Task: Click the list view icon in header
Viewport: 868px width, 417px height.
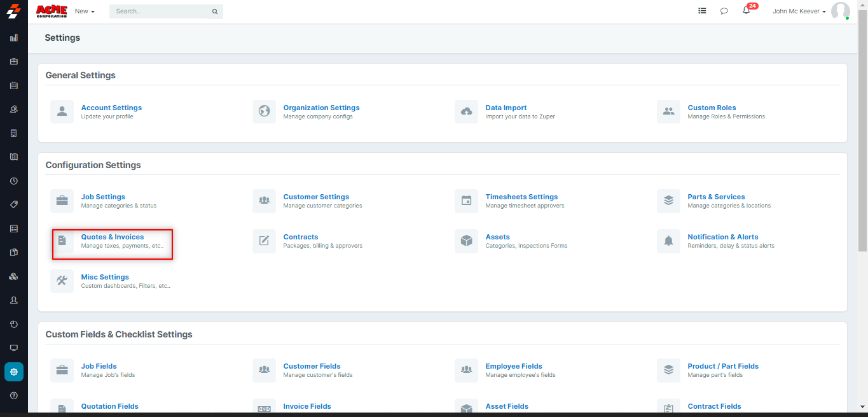Action: 702,11
